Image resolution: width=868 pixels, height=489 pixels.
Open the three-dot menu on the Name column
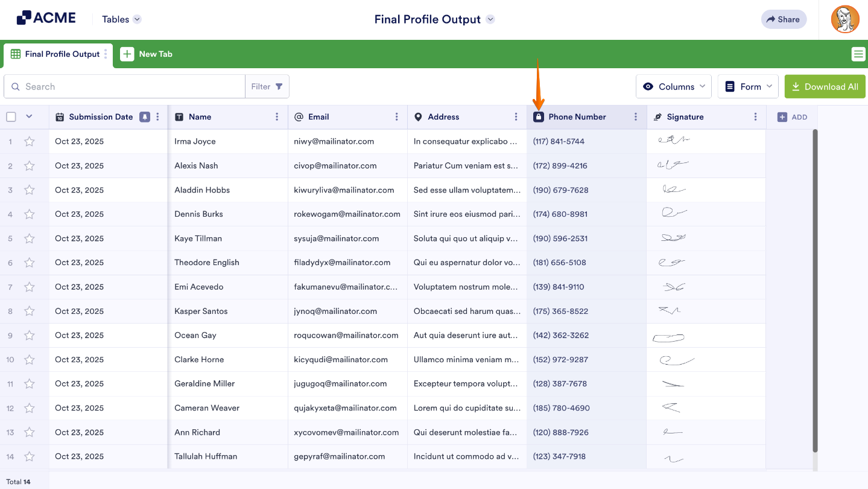coord(277,117)
